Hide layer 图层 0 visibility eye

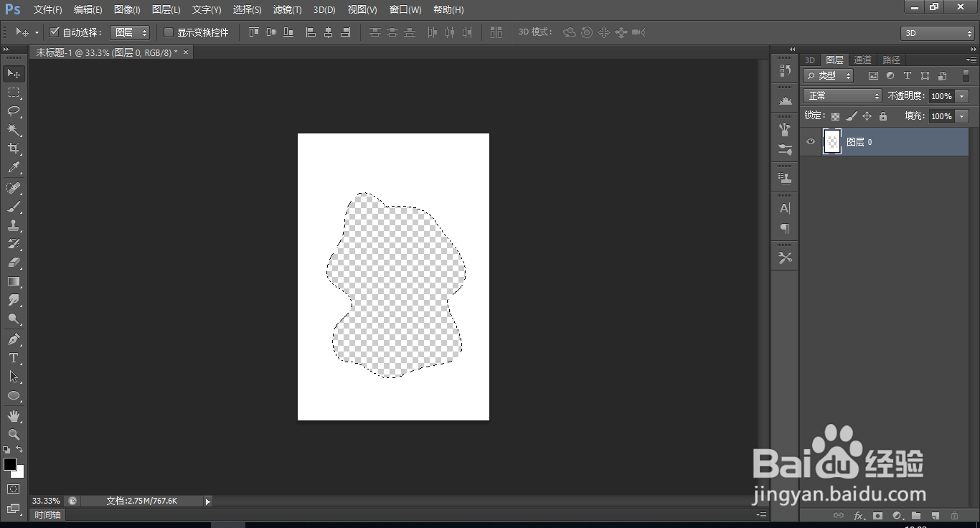(811, 142)
